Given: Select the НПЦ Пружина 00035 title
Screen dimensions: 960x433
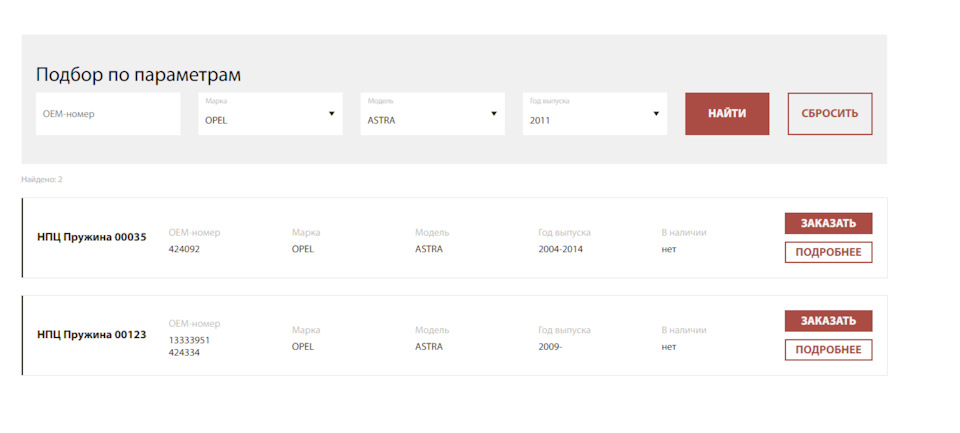Looking at the screenshot, I should pos(92,237).
